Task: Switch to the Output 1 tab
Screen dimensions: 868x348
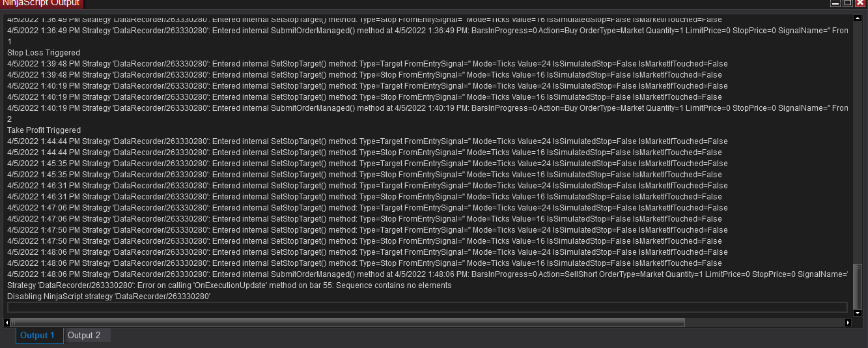Action: pyautogui.click(x=40, y=336)
